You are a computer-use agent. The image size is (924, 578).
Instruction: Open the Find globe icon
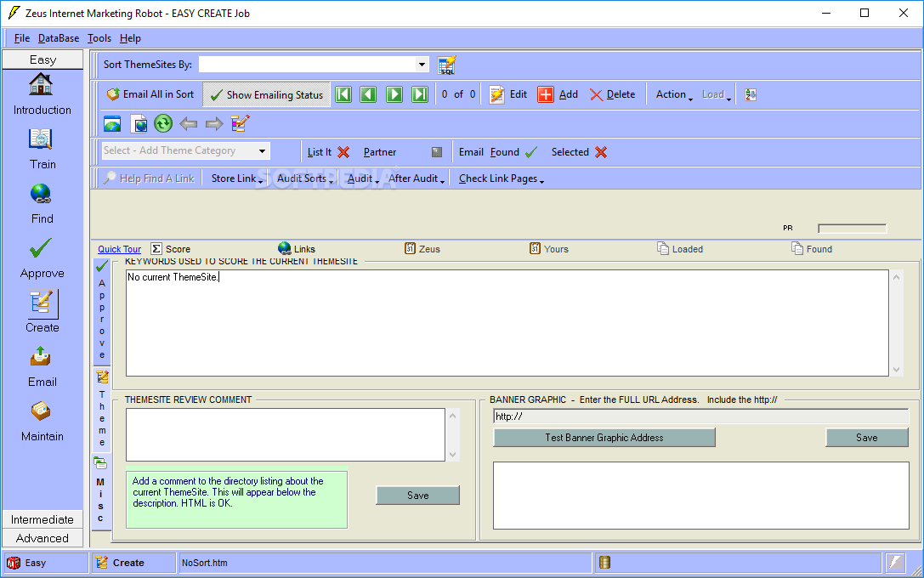tap(41, 194)
